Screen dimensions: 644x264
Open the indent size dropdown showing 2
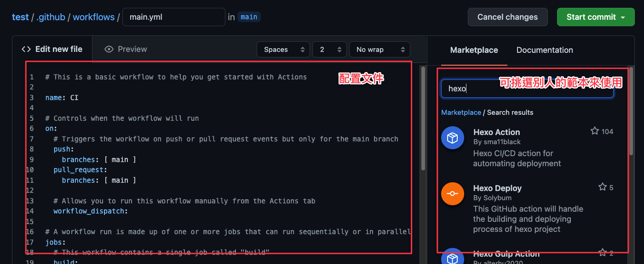tap(329, 50)
